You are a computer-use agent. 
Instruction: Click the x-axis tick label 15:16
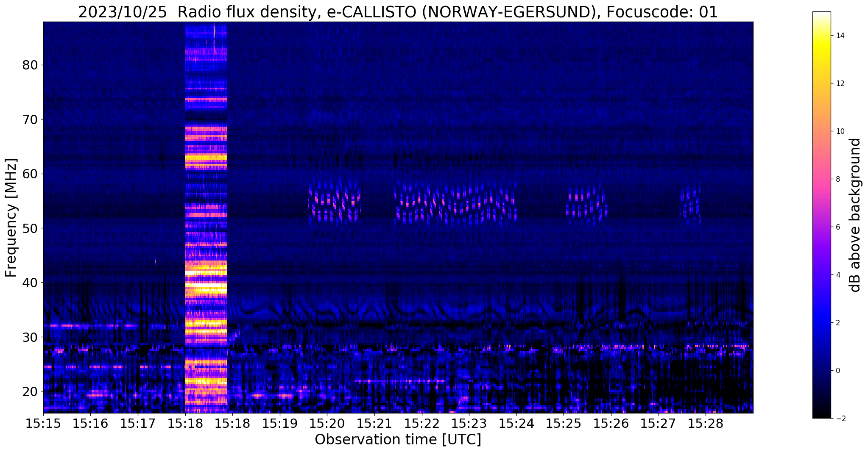90,424
